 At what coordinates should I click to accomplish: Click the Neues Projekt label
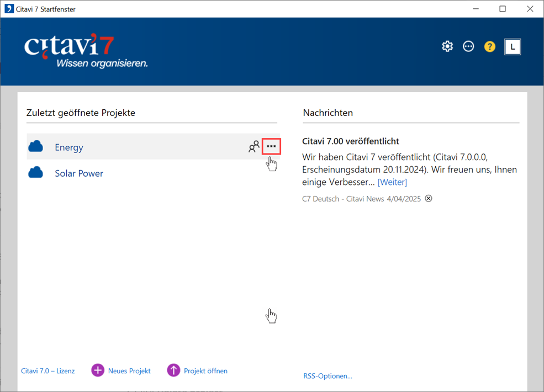pyautogui.click(x=129, y=371)
